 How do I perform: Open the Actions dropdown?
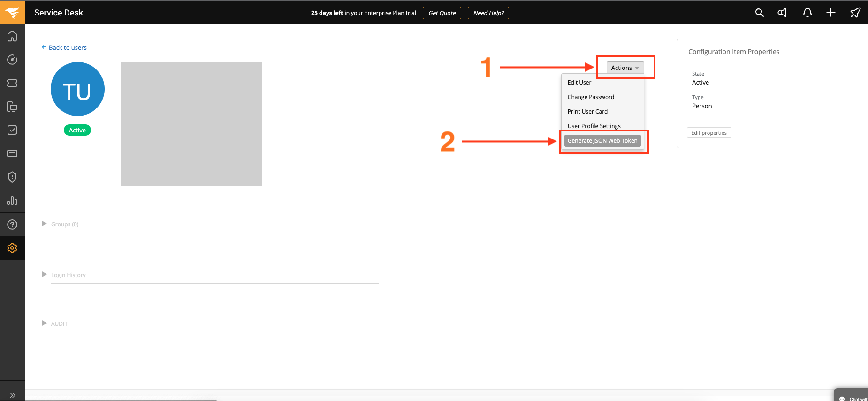625,68
